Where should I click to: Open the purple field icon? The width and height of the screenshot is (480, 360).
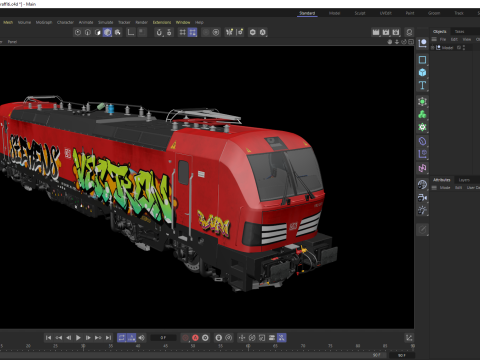click(x=422, y=168)
